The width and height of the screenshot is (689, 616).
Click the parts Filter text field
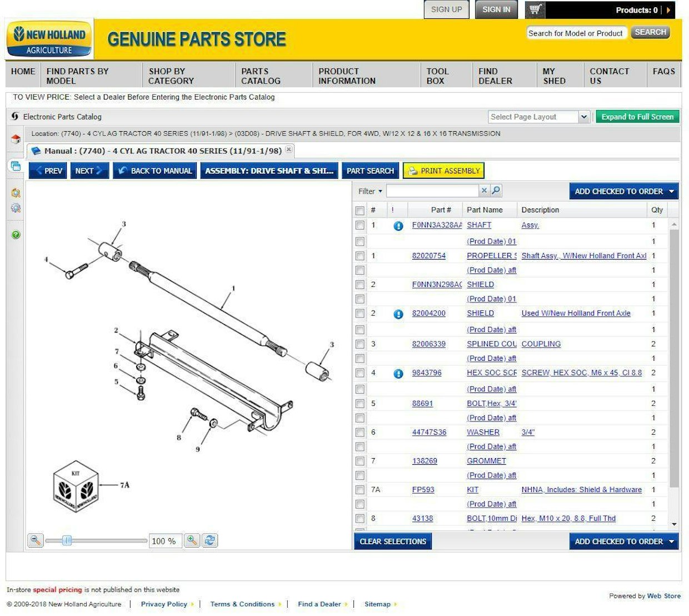coord(432,191)
